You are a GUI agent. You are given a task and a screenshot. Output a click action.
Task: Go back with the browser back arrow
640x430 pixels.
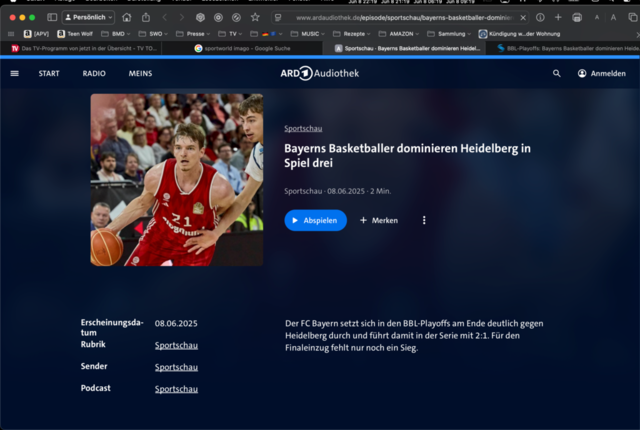tap(165, 18)
